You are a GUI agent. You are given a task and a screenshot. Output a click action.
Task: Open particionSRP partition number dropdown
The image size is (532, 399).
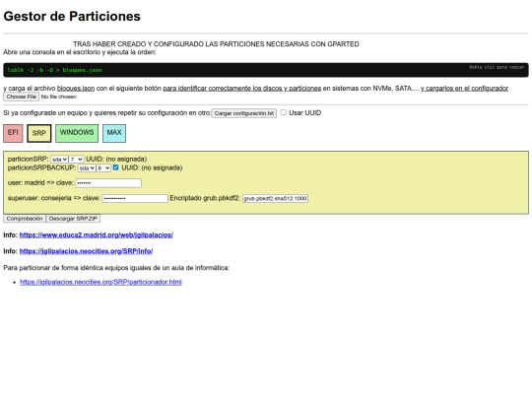[x=76, y=160]
